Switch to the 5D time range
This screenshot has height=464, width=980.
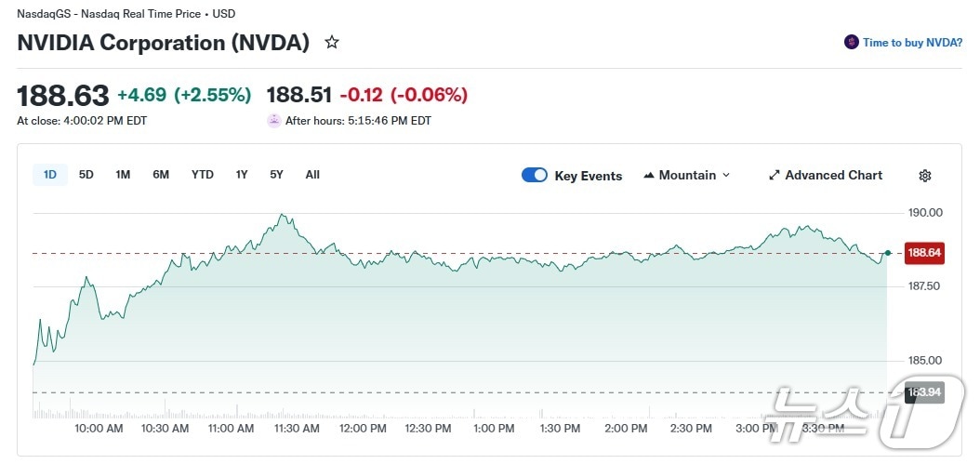tap(86, 175)
